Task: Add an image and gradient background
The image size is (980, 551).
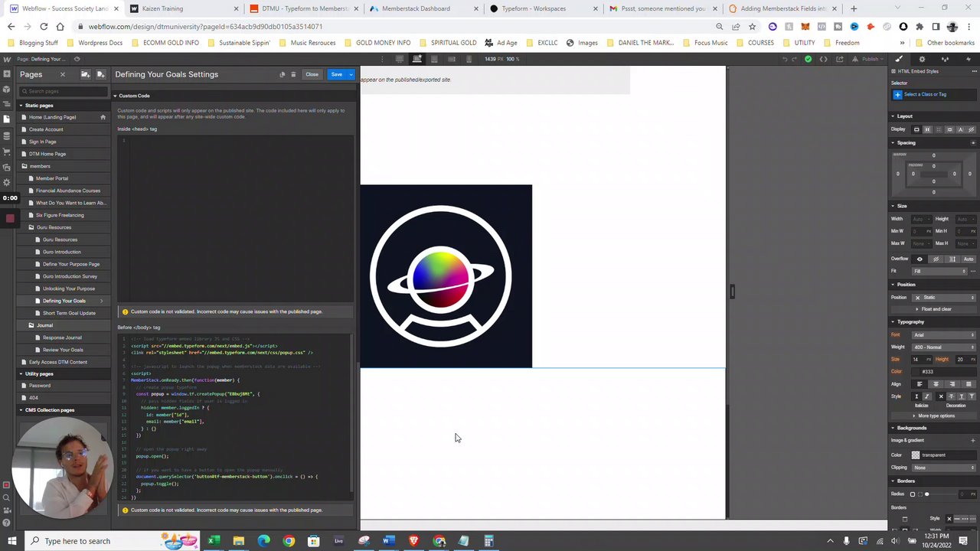Action: [973, 440]
